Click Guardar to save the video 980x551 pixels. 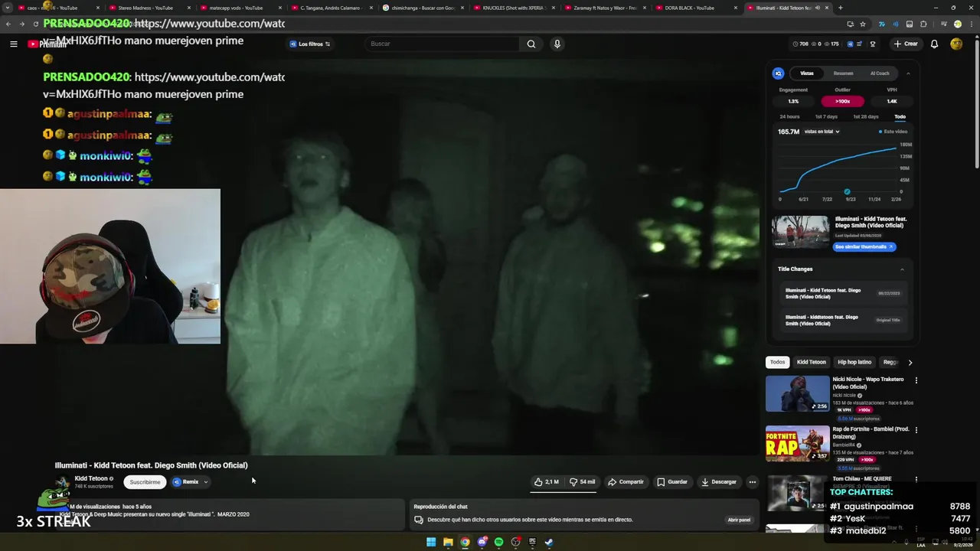tap(672, 482)
